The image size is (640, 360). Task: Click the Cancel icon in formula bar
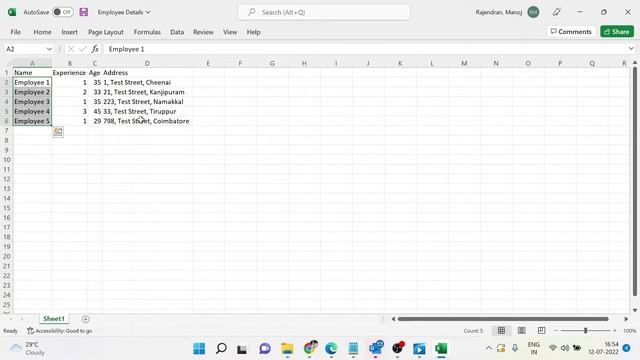pyautogui.click(x=71, y=49)
